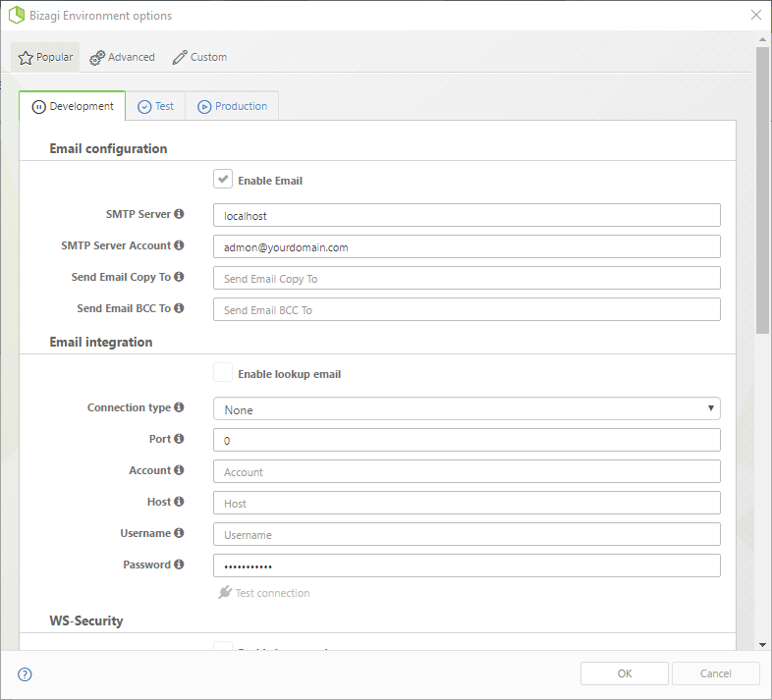Click the Port input field
The width and height of the screenshot is (772, 700).
[467, 440]
